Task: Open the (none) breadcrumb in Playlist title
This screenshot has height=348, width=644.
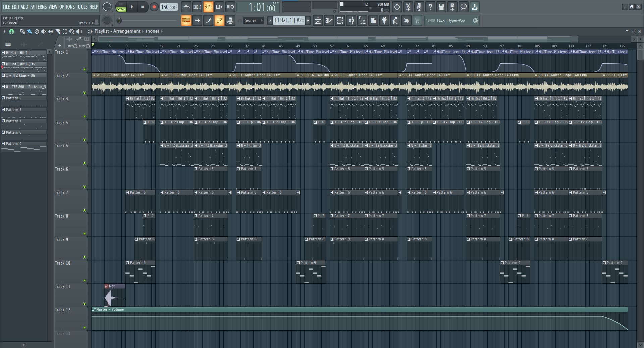Action: tap(152, 31)
